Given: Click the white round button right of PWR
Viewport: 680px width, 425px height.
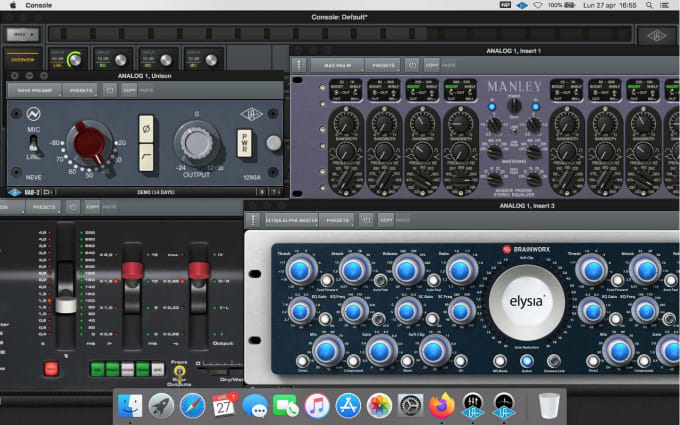Looking at the screenshot, I should (274, 143).
